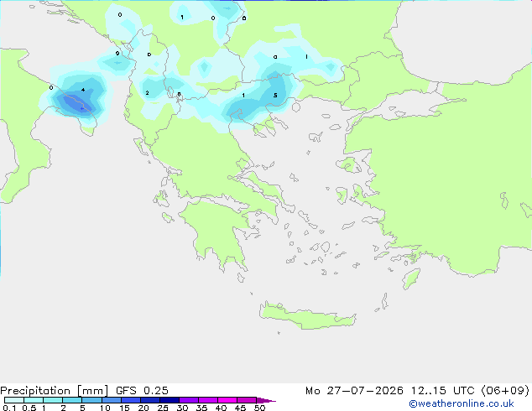
Task: Click legend tick label '50'
Action: click(259, 408)
